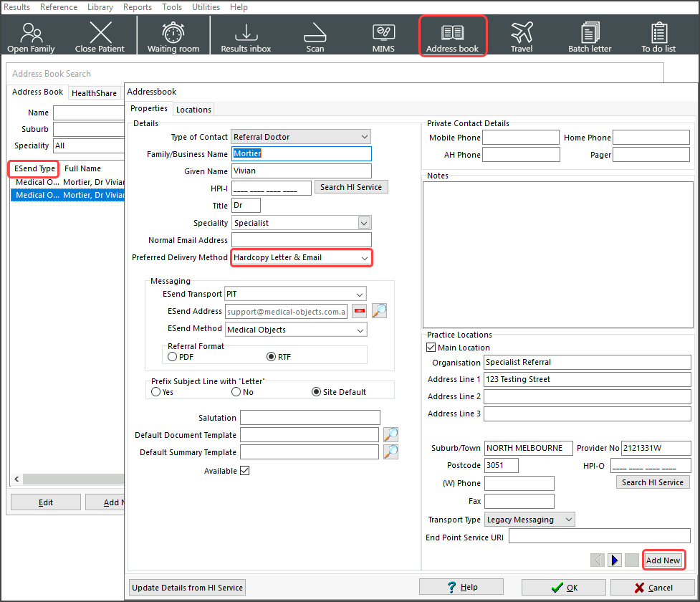Click the magnifier beside ESend Address
The image size is (700, 602).
click(379, 311)
